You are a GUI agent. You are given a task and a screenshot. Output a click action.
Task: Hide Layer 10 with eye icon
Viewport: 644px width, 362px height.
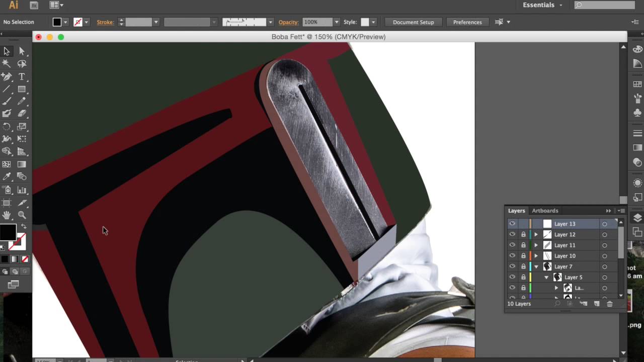point(512,256)
